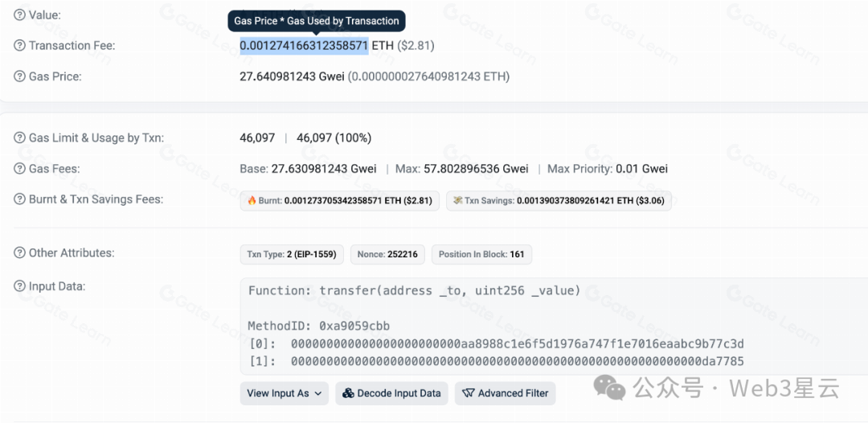This screenshot has height=423, width=868.
Task: Click the fire icon in Burnt badge
Action: (x=252, y=200)
